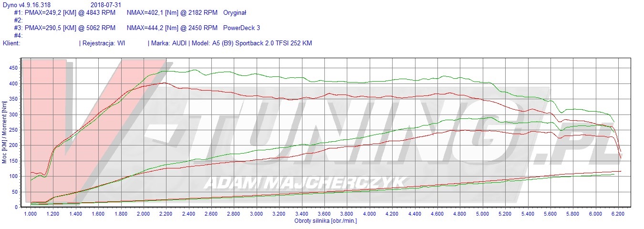The image size is (644, 229).
Task: Click the 450 label on vertical axis
Action: coord(13,68)
